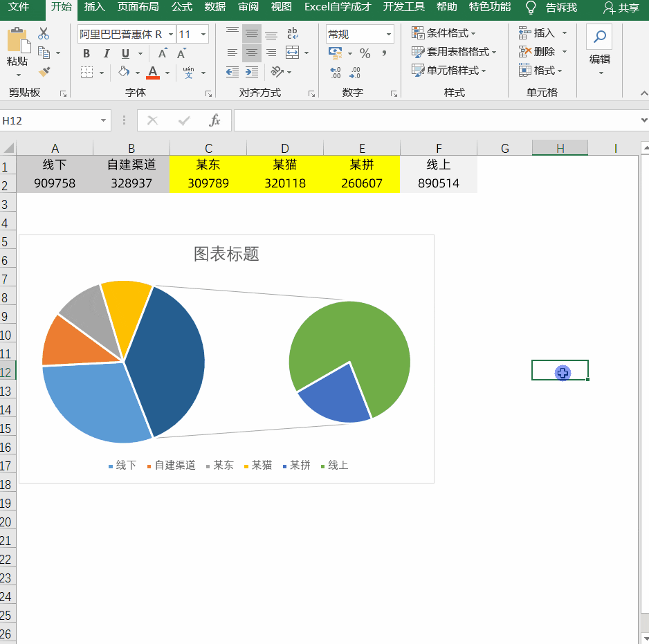Align text right
This screenshot has height=644, width=649.
click(x=271, y=53)
